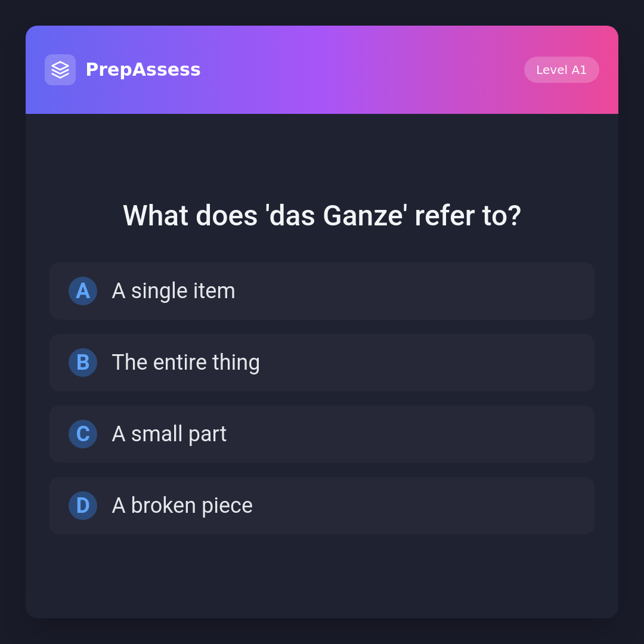Image resolution: width=644 pixels, height=644 pixels.
Task: Mark 'A broken piece' as your answer
Action: pos(182,506)
